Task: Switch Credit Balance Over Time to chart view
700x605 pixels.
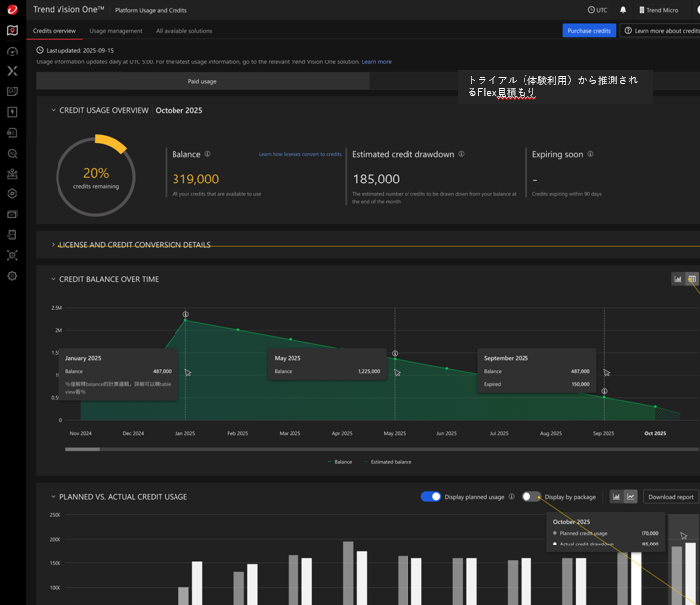Action: point(678,279)
